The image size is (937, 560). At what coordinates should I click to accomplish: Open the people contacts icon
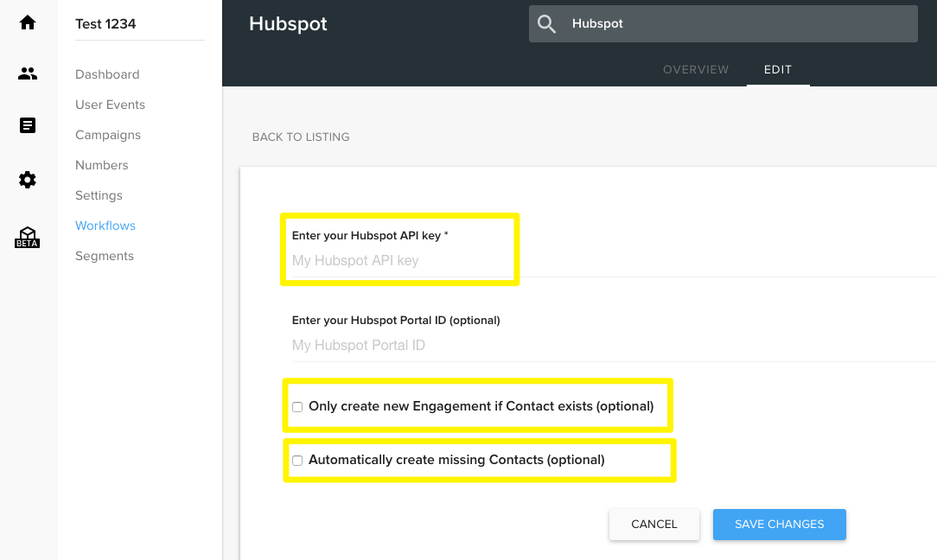coord(28,73)
